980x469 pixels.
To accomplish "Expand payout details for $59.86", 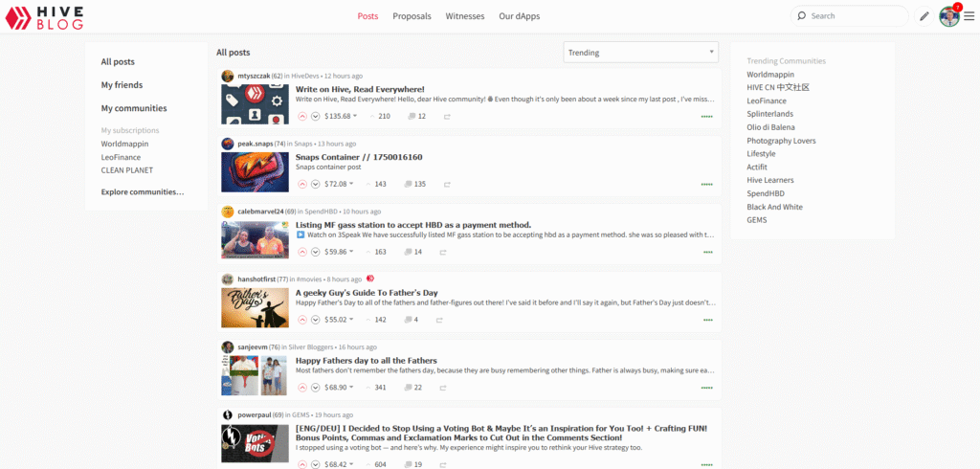I will [x=339, y=252].
